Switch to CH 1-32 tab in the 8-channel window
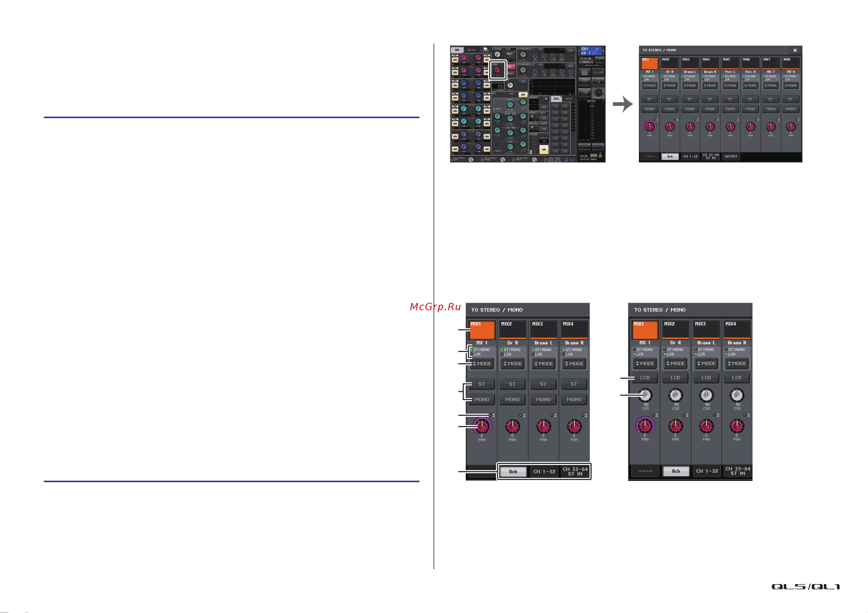Viewport: 868px width, 613px height. [690, 156]
